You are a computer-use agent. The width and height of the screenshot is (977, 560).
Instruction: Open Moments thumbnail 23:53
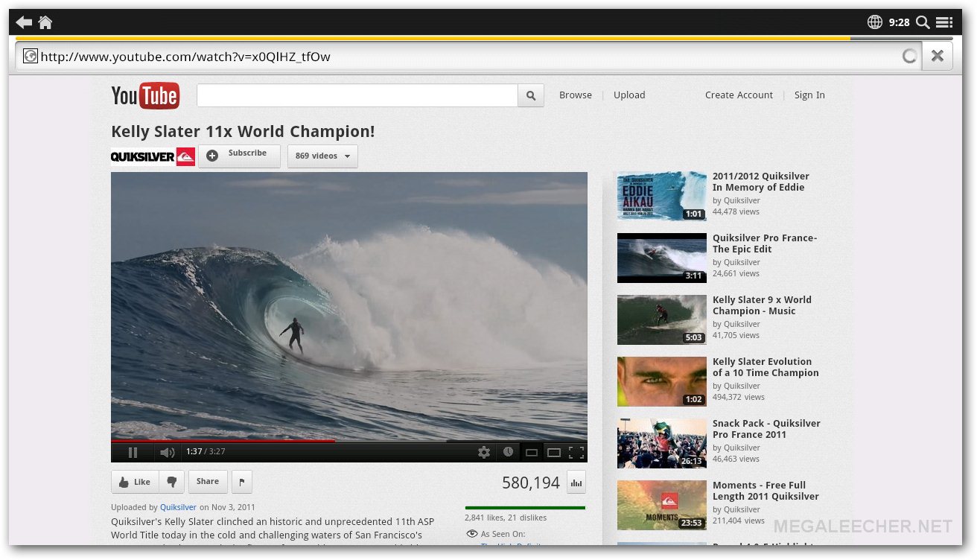click(662, 505)
